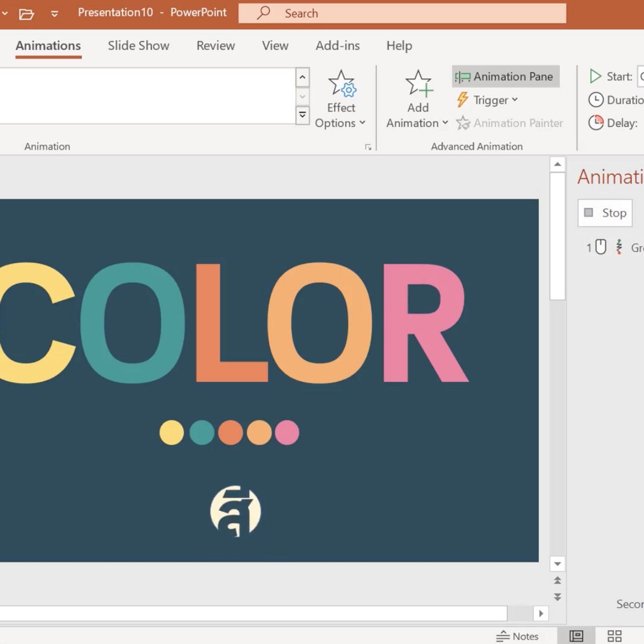Click into the Search box
This screenshot has width=644, height=644.
[x=402, y=14]
